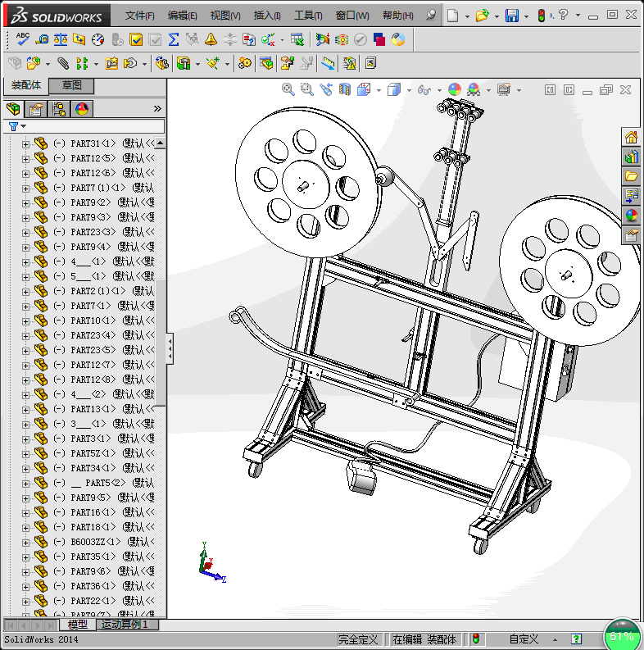
Task: Toggle the grayed checkbox toolbar icon
Action: pyautogui.click(x=155, y=39)
